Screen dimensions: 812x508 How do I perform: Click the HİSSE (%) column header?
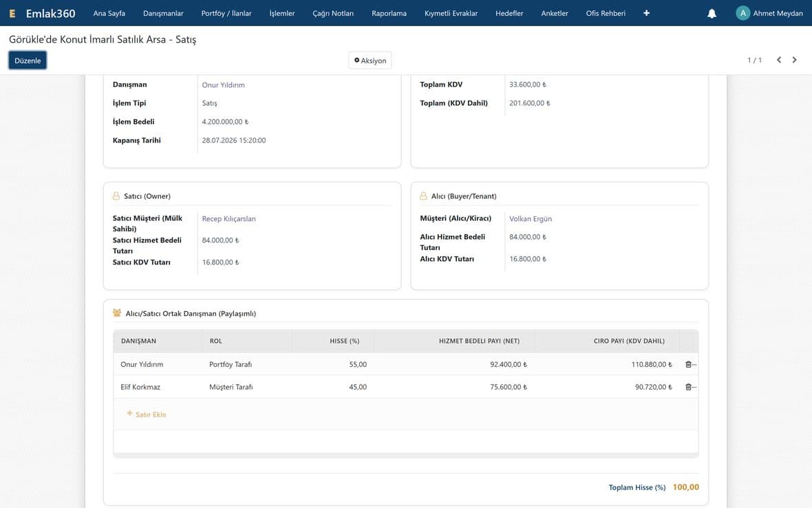point(344,341)
